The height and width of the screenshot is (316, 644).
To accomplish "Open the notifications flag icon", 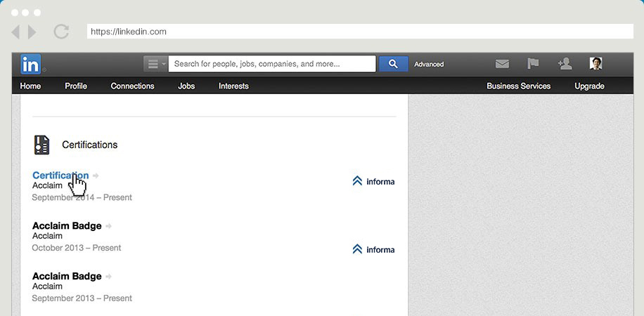I will 534,64.
